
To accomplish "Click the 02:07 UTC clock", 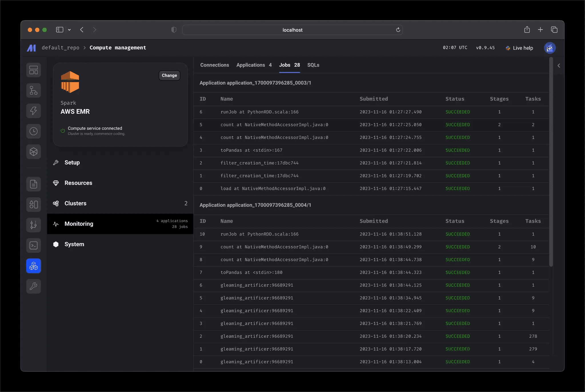I will click(x=455, y=48).
